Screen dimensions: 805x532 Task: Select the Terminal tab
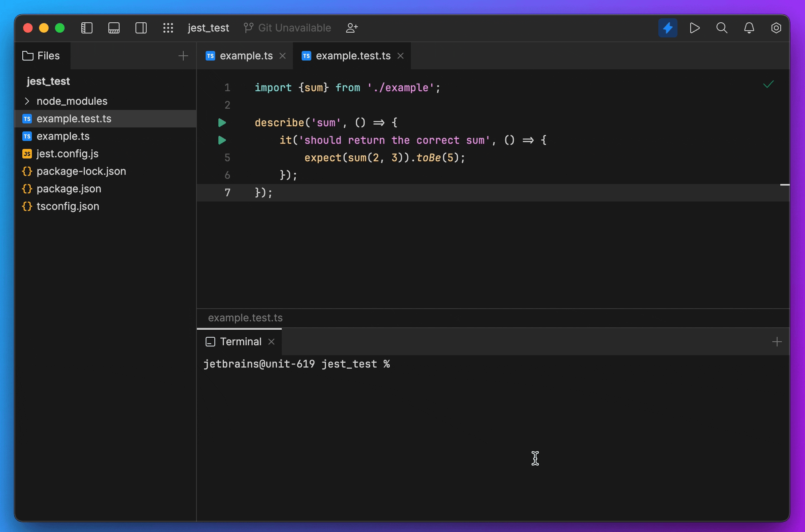click(240, 342)
